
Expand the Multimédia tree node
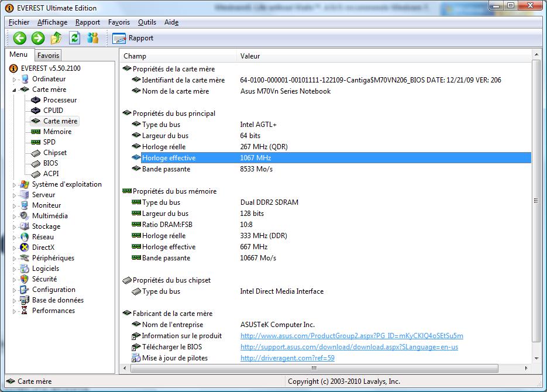click(15, 216)
